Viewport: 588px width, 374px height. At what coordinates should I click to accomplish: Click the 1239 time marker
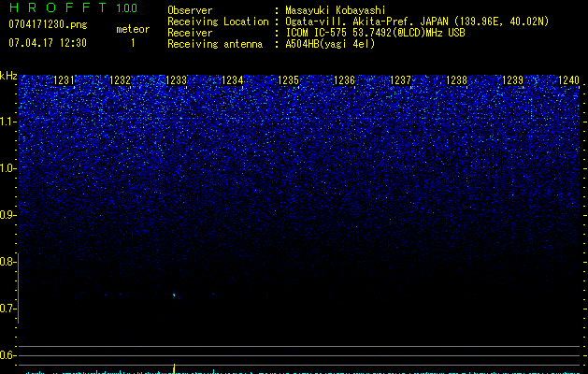tap(512, 80)
